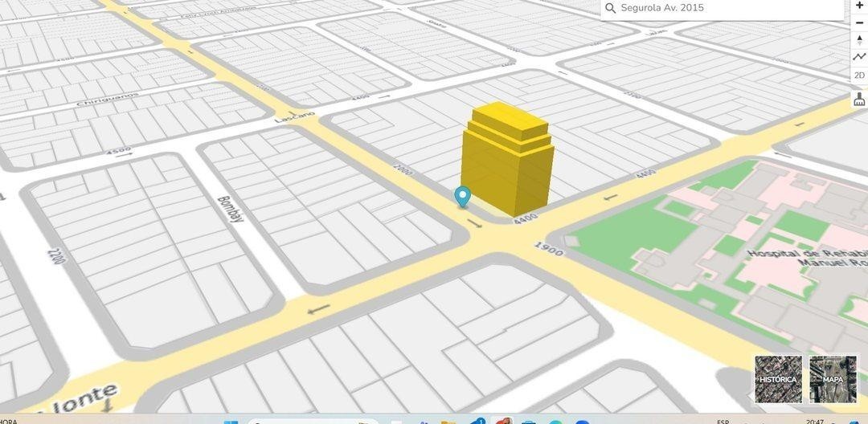The image size is (868, 424).
Task: Zoom out with the minus button
Action: click(859, 22)
